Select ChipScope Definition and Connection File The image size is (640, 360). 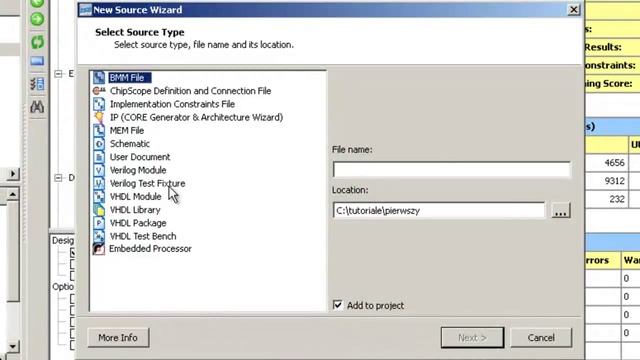(190, 91)
